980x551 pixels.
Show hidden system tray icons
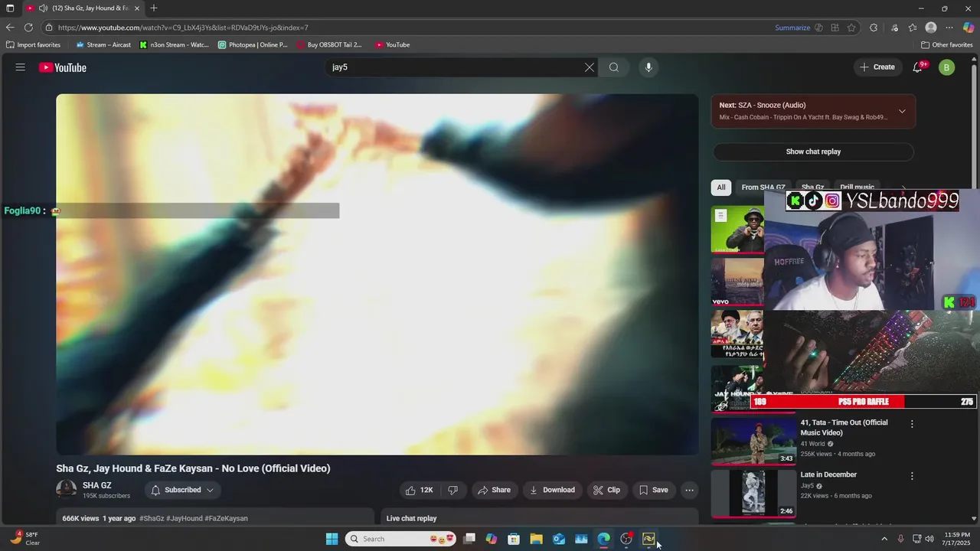click(x=884, y=539)
